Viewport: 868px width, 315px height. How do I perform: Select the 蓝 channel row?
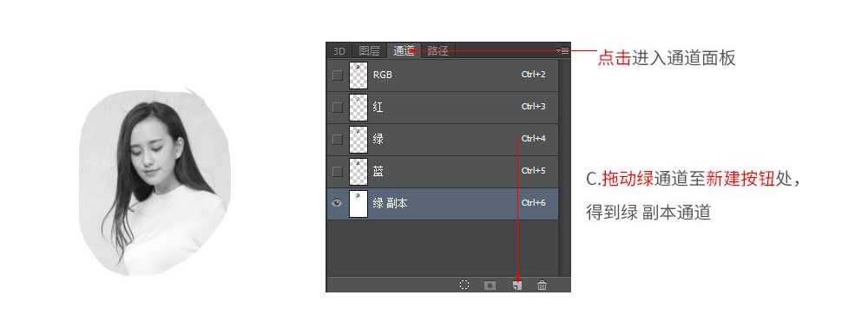443,171
